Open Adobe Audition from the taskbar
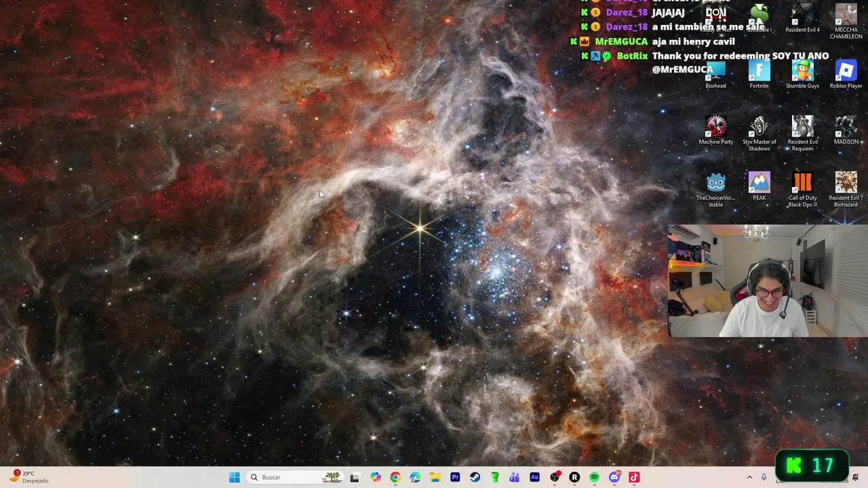This screenshot has width=868, height=488. point(534,477)
